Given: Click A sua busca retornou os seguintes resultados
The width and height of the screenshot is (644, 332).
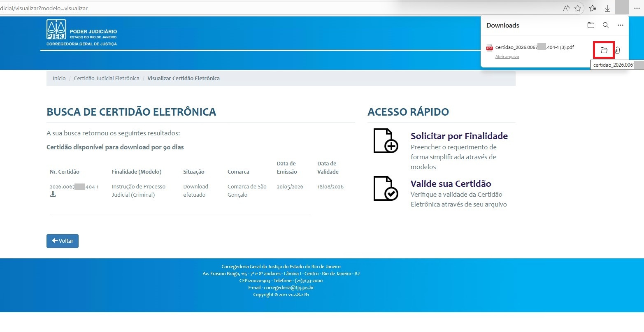Looking at the screenshot, I should point(113,133).
